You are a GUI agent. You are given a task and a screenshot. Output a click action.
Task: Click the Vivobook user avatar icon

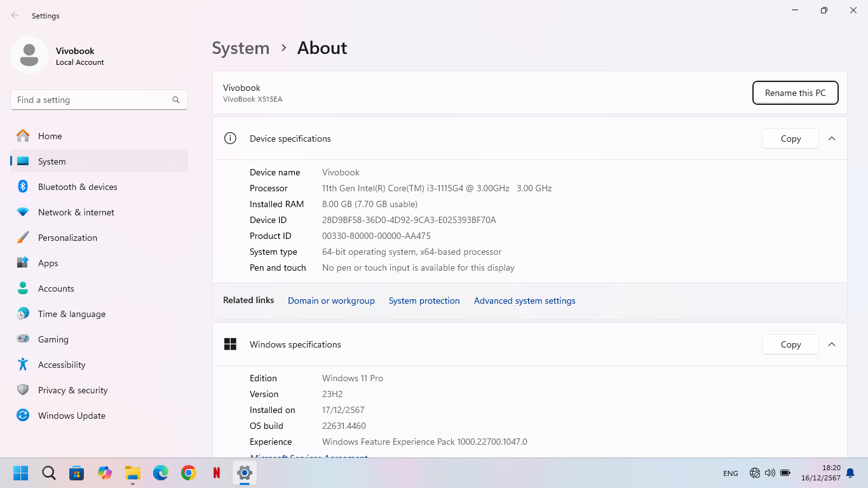click(x=29, y=55)
